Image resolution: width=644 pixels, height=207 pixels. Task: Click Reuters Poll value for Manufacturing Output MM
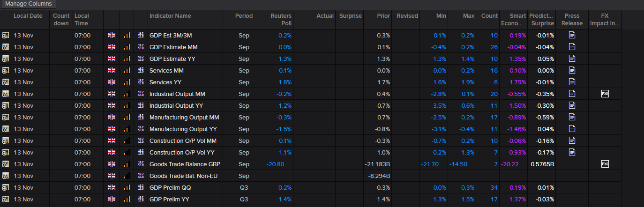(x=285, y=117)
